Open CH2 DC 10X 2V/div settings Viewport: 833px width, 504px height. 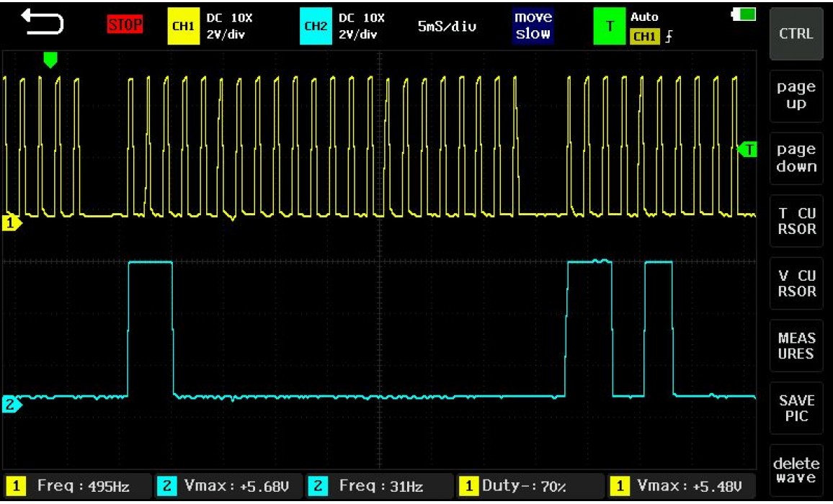[x=362, y=27]
